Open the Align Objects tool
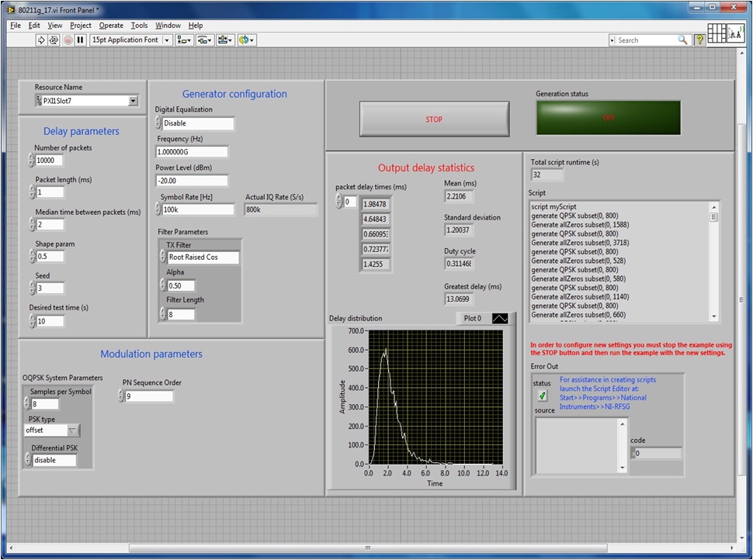 184,40
